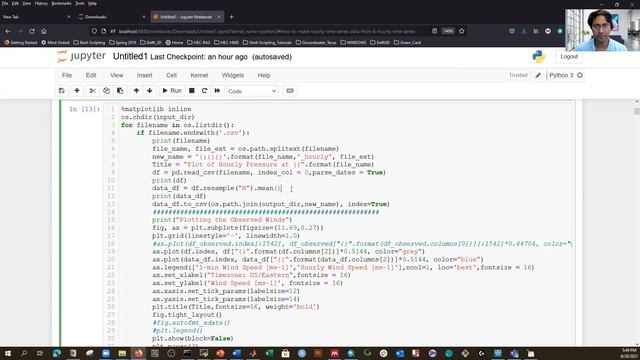Open a new browser tab with the plus
This screenshot has width=640, height=360.
click(x=231, y=17)
